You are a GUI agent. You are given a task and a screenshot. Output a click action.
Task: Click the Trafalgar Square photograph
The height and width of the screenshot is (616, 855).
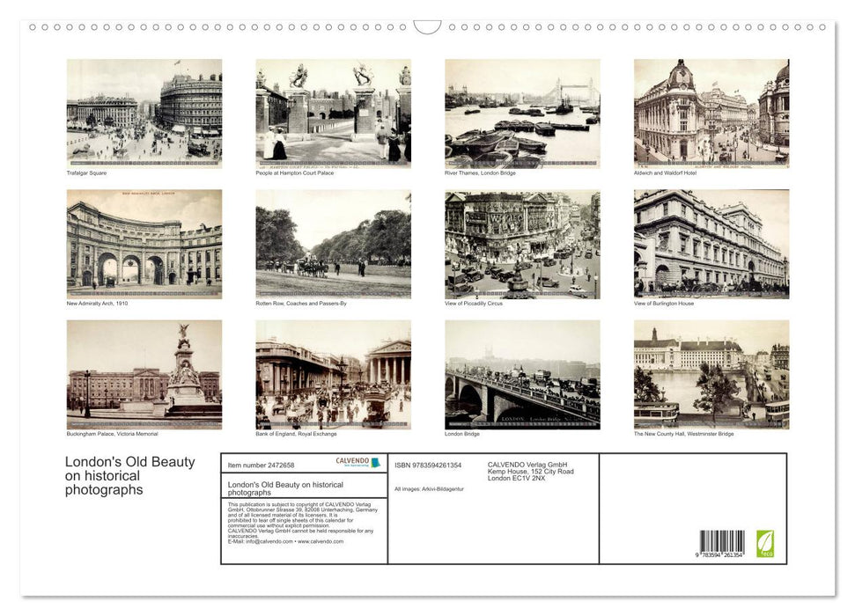(144, 114)
